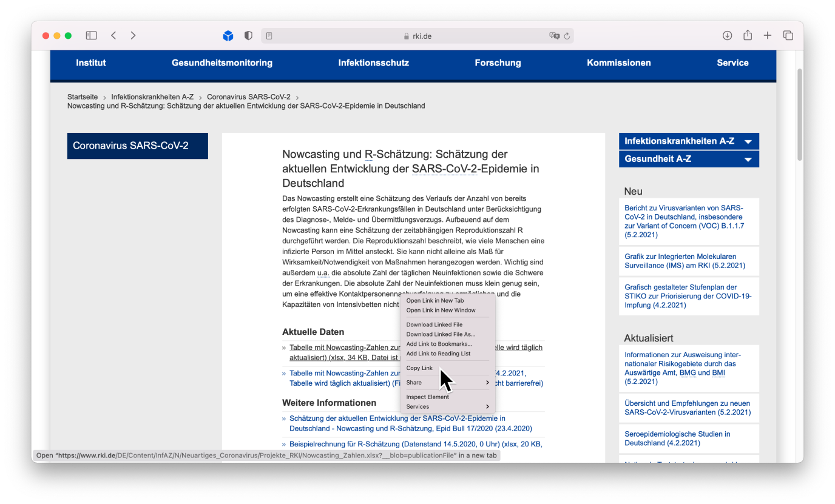This screenshot has width=835, height=504.
Task: Click the 'Weitere Informationen' heading
Action: (329, 403)
